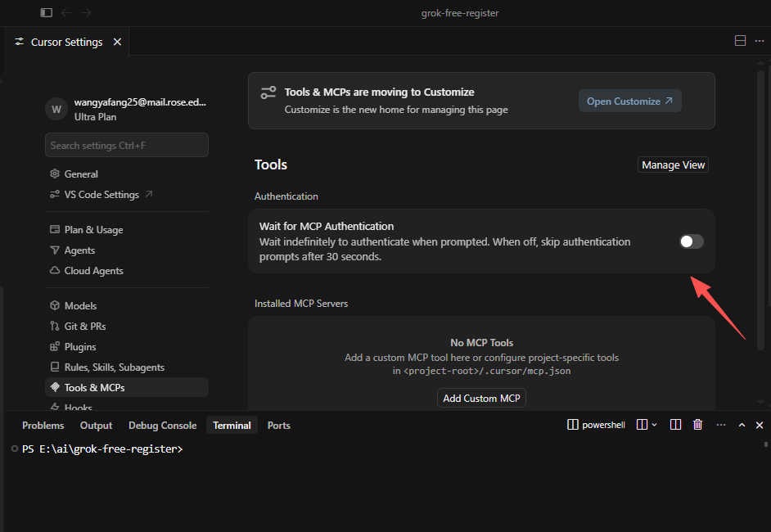
Task: Switch to Ports panel tab
Action: coord(279,426)
